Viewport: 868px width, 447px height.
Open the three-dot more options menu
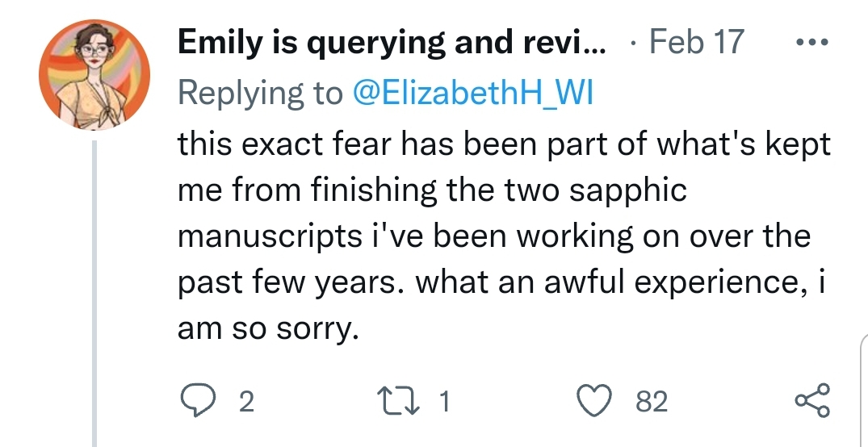point(812,42)
